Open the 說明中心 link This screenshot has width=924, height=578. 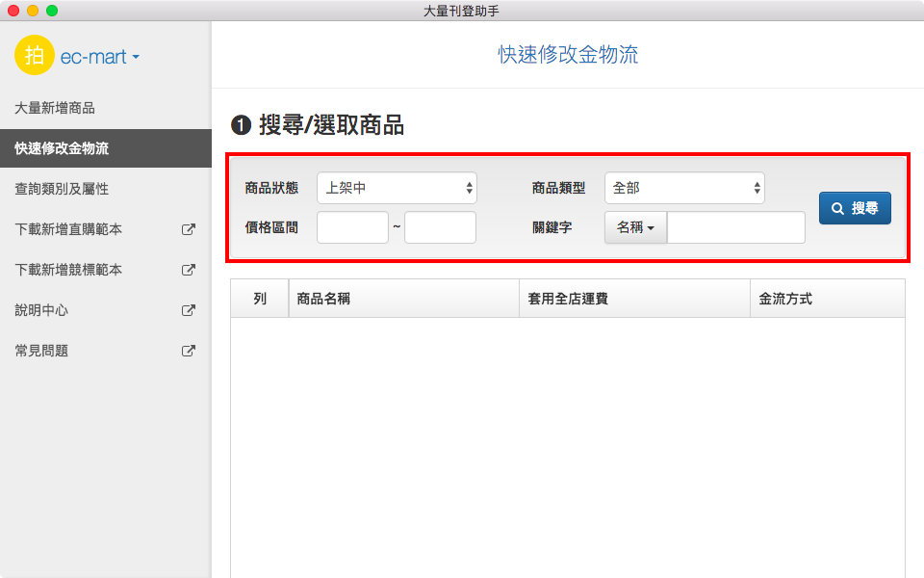tap(41, 311)
